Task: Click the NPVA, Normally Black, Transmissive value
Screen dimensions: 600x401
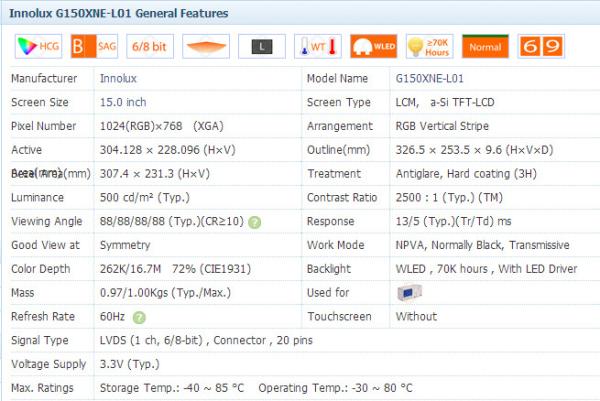Action: pyautogui.click(x=483, y=245)
